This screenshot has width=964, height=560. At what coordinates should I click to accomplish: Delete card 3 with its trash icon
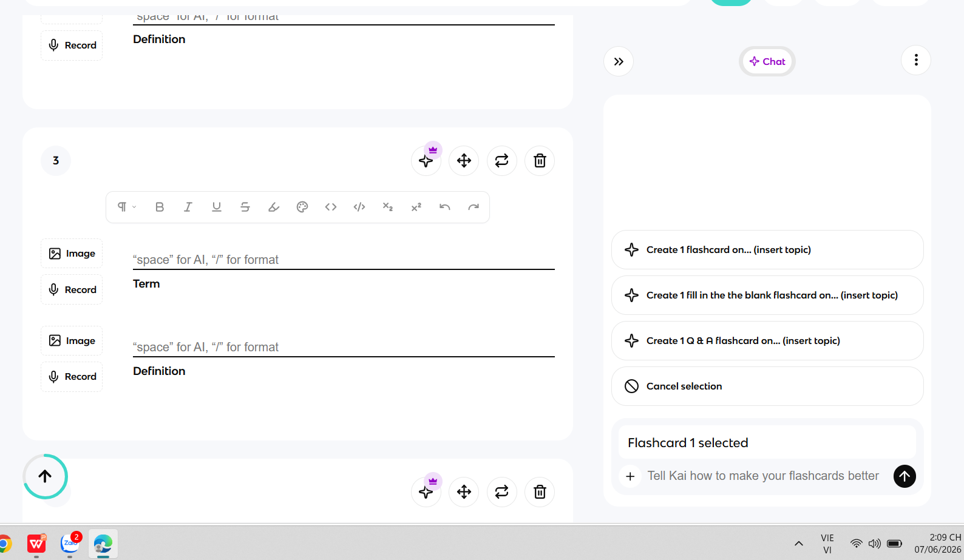point(540,161)
